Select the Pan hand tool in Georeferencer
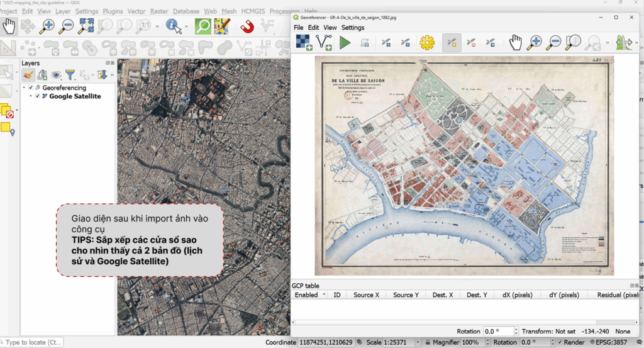Viewport: 644px width, 348px height. click(x=516, y=42)
